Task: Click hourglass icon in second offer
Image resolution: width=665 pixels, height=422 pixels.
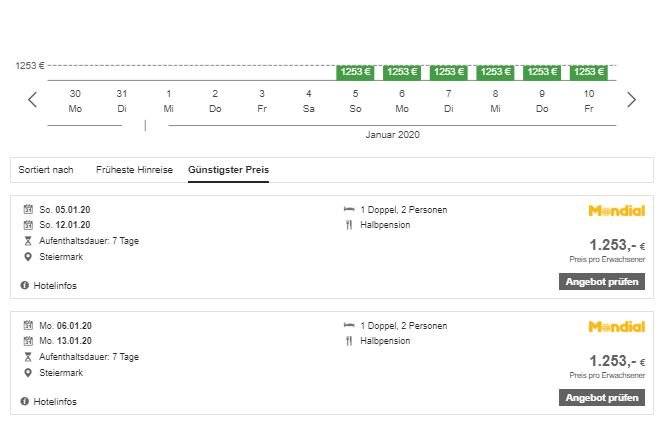Action: click(28, 357)
